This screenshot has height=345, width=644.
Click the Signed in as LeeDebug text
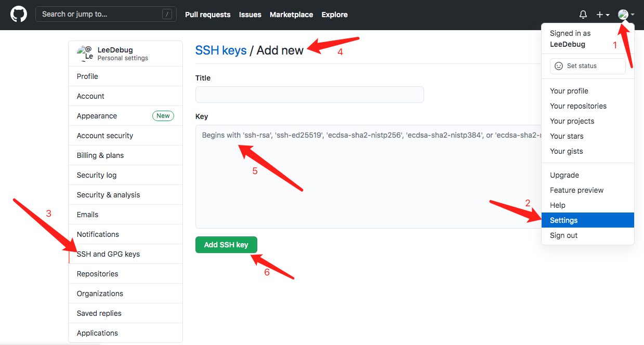(570, 38)
